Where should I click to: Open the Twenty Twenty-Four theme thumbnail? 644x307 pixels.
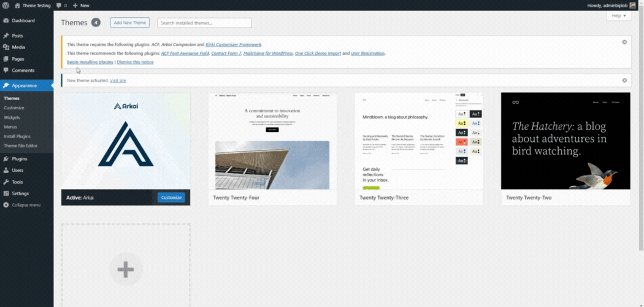[272, 141]
